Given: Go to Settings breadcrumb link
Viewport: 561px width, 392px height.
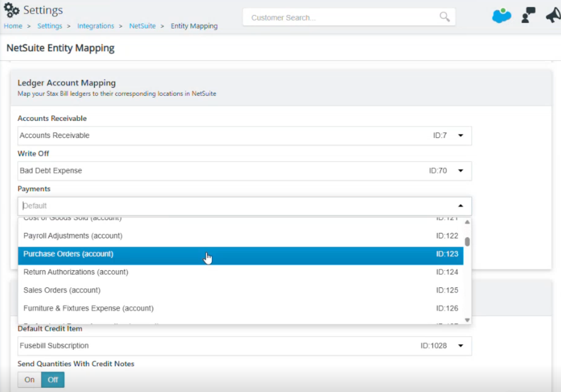Looking at the screenshot, I should [x=50, y=26].
